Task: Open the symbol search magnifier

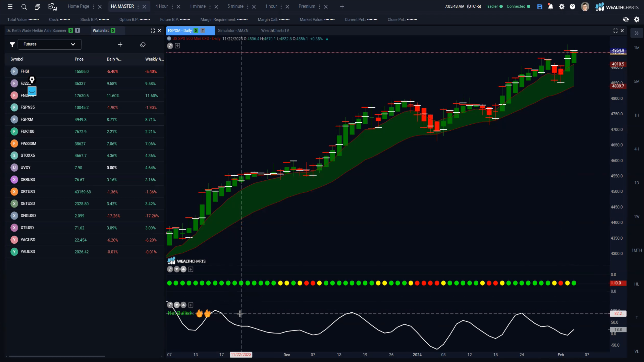Action: [24, 7]
